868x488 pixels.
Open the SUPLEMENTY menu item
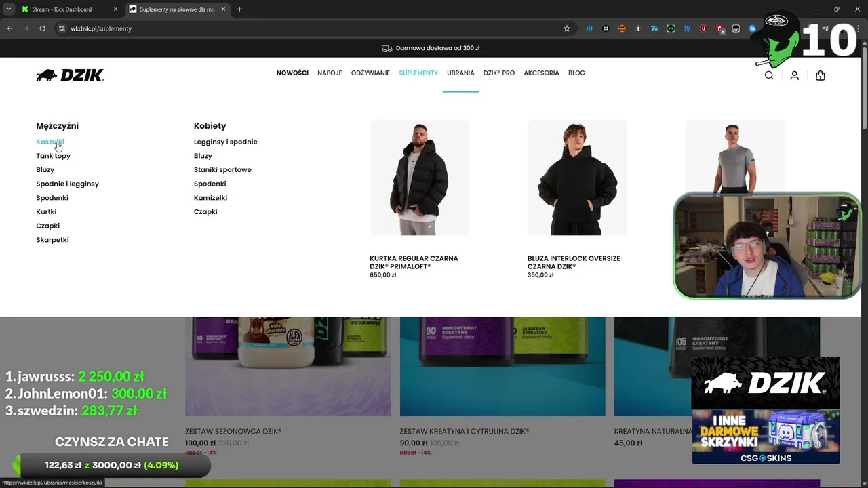tap(418, 73)
